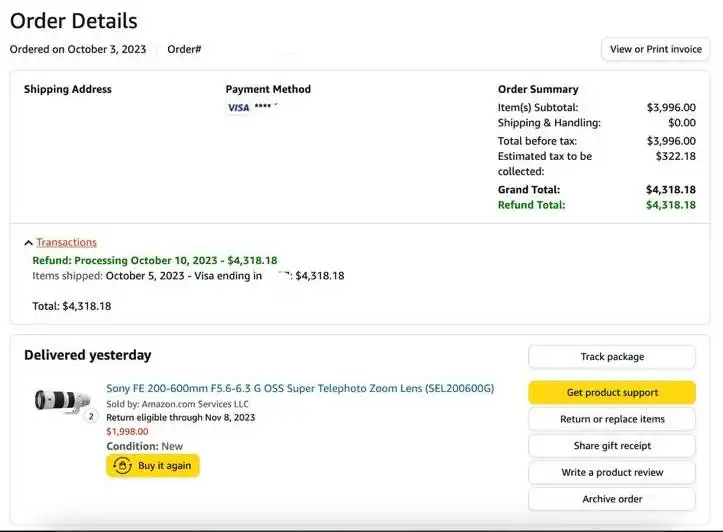Click Get product support button
This screenshot has width=723, height=532.
[x=612, y=393]
